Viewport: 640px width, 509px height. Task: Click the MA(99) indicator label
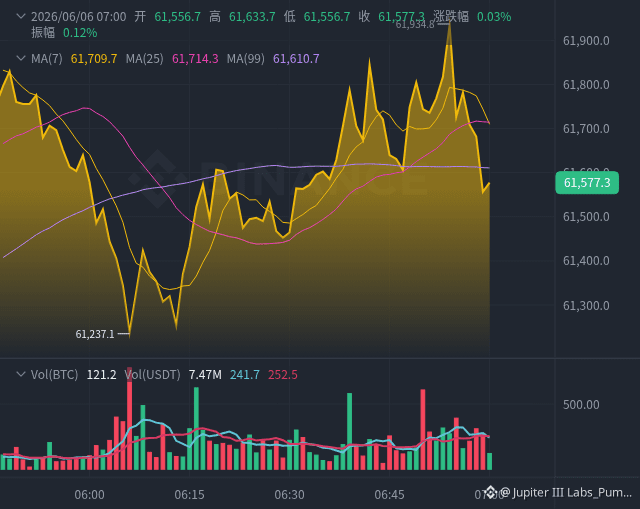[x=246, y=59]
